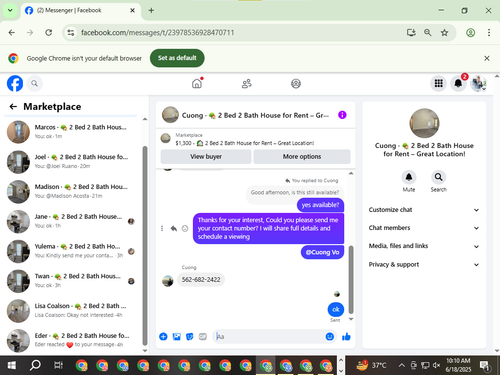500x375 pixels.
Task: Open the account profile picture menu
Action: pos(478,83)
